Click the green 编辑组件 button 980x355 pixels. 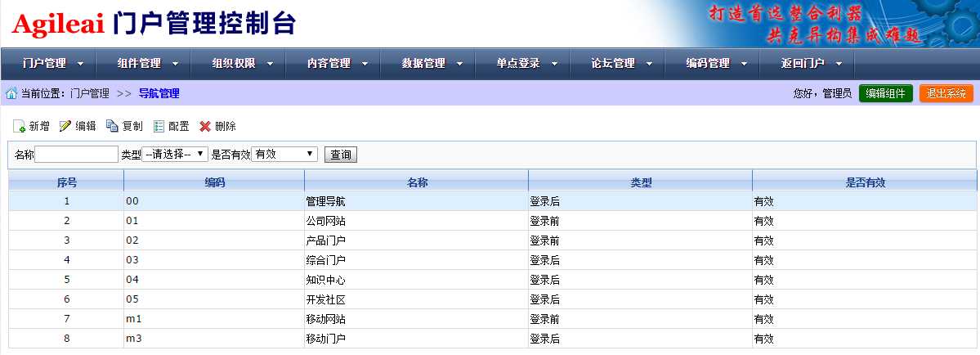(886, 94)
